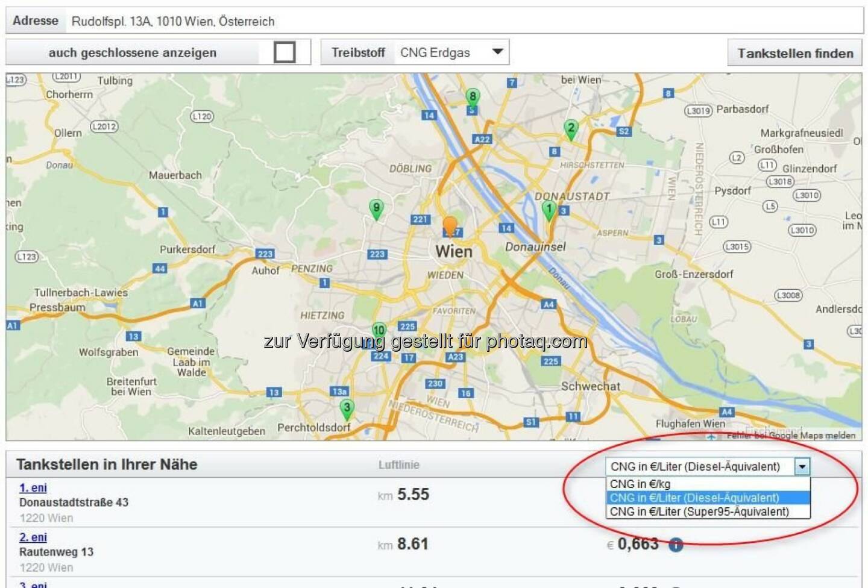Collapse the CNG price unit dropdown arrow
The width and height of the screenshot is (868, 588).
(802, 467)
